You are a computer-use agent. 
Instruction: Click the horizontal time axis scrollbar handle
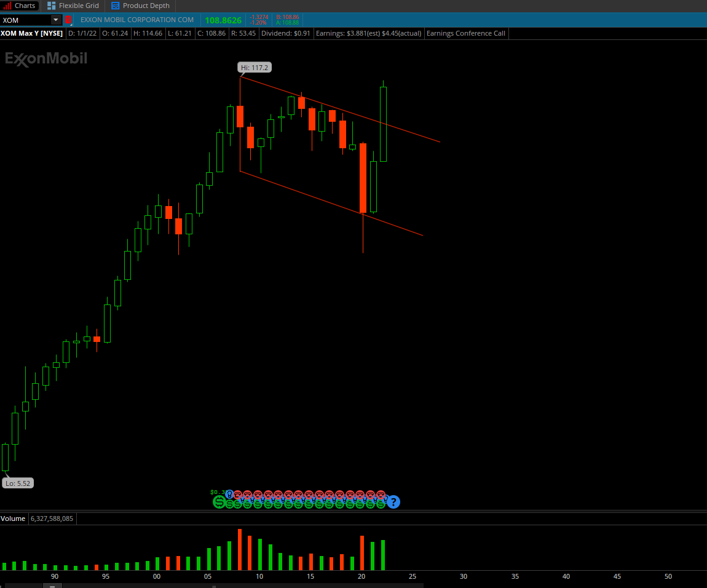tap(52, 586)
